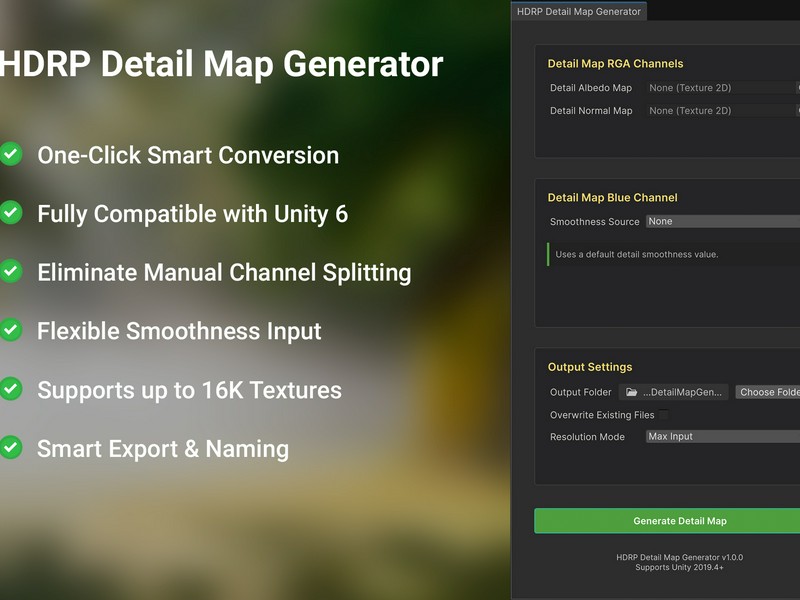Open the Smoothness Source dropdown
The image size is (800, 600).
722,221
